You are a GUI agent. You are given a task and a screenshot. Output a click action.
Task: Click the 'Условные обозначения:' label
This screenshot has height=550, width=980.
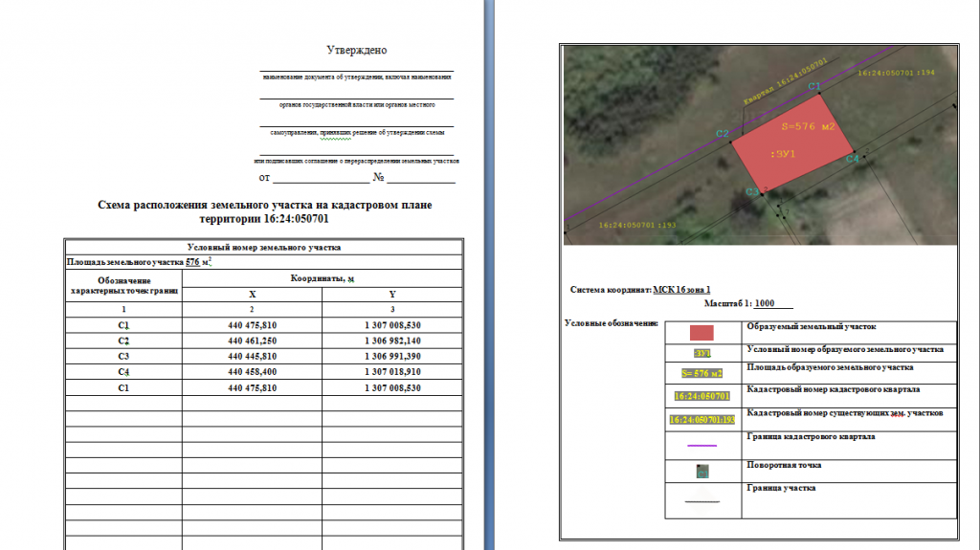tap(612, 323)
